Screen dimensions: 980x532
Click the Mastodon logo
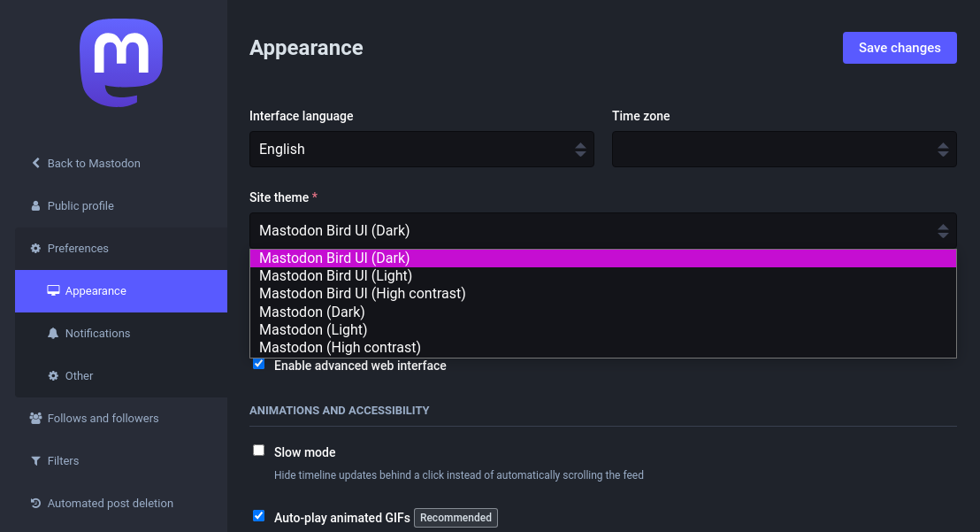[121, 63]
